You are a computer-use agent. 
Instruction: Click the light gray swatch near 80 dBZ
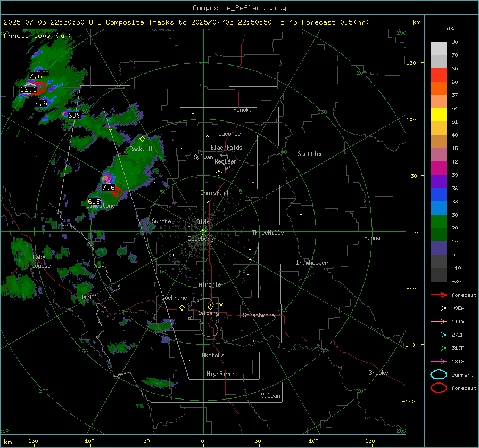click(439, 48)
